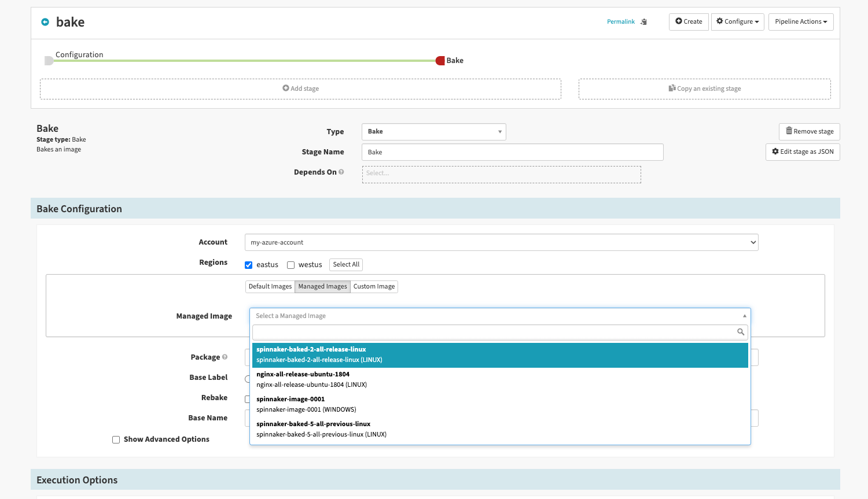Open the Permalink link
This screenshot has height=499, width=868.
click(621, 22)
